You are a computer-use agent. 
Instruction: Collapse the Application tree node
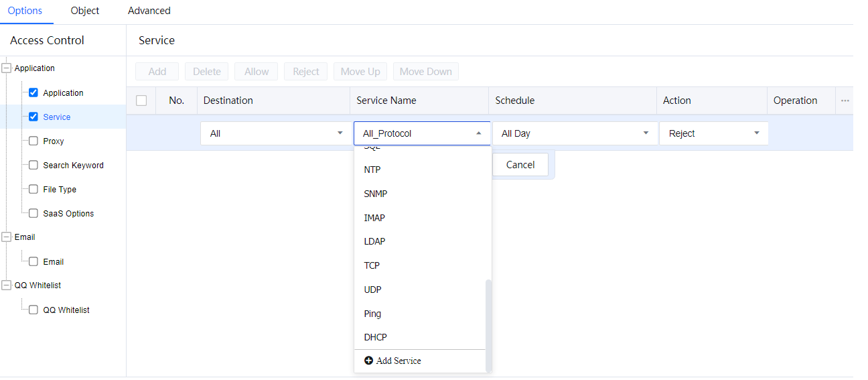(x=7, y=68)
